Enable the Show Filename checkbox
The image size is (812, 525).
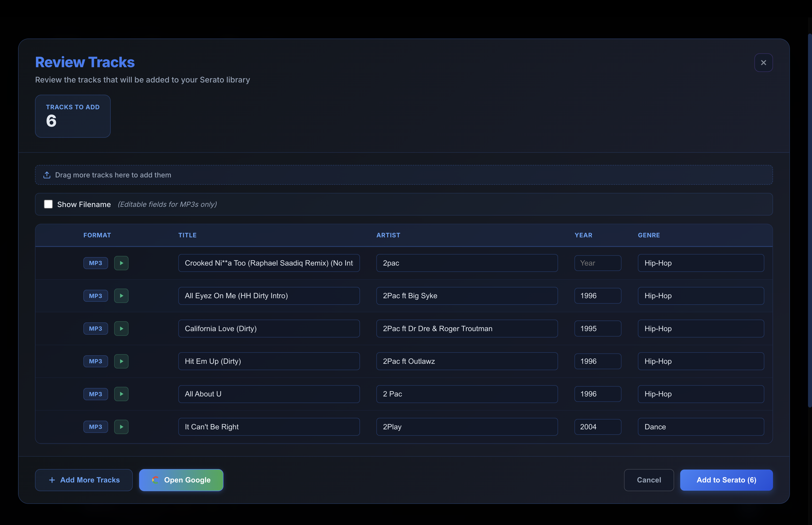point(48,204)
